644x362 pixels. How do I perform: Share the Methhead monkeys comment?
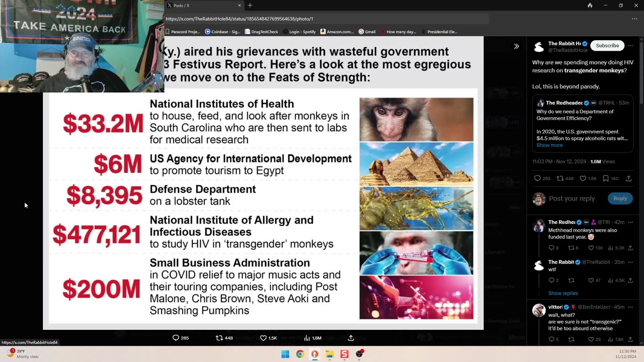(630, 248)
